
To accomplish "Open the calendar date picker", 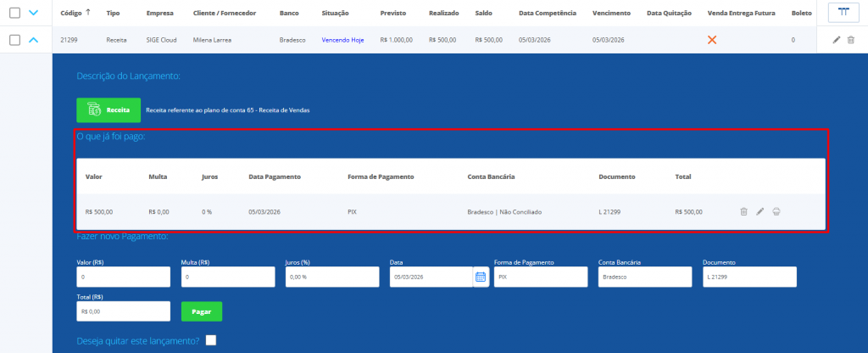I will pyautogui.click(x=481, y=277).
